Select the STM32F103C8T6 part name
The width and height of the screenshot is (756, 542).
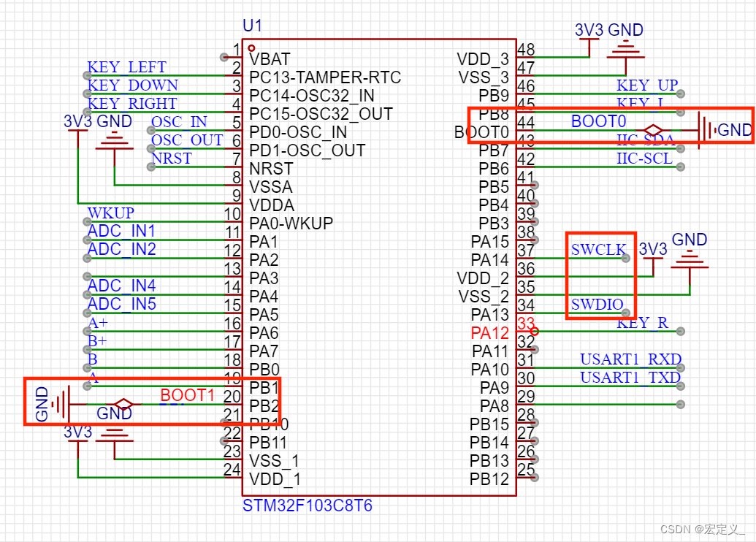point(307,505)
